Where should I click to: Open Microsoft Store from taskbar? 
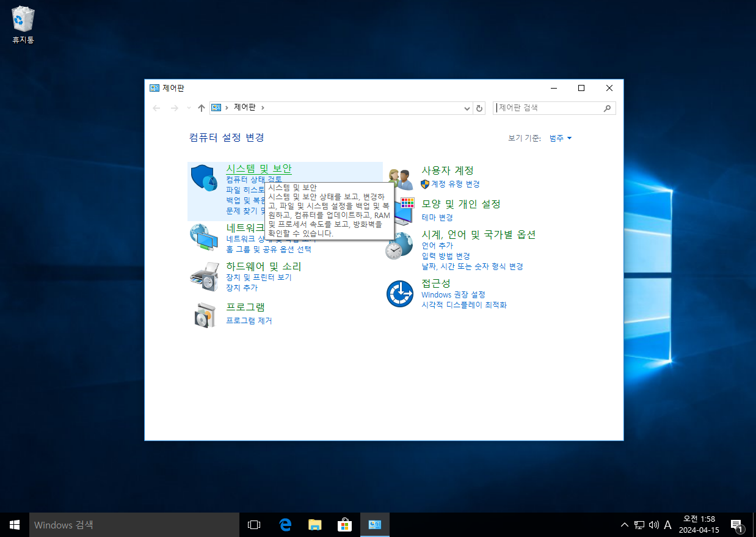[x=344, y=525]
